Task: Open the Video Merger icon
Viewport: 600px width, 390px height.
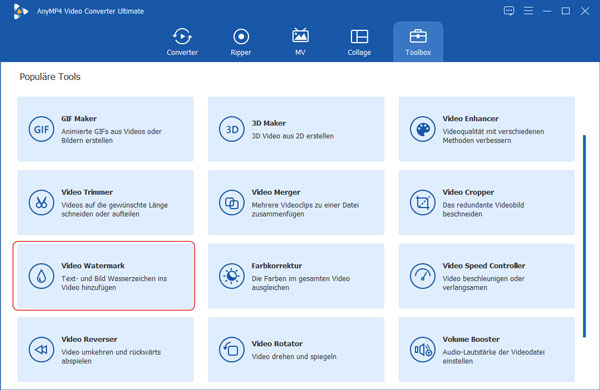Action: click(x=232, y=202)
